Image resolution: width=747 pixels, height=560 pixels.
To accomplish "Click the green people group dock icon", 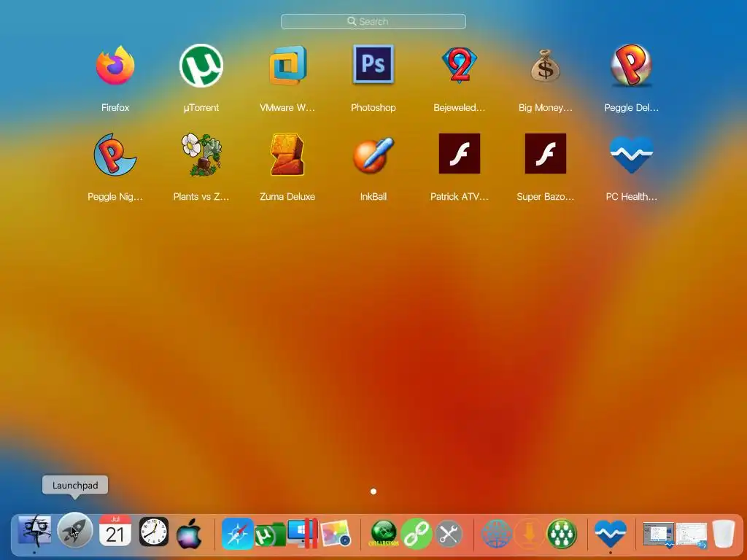I will [x=562, y=534].
